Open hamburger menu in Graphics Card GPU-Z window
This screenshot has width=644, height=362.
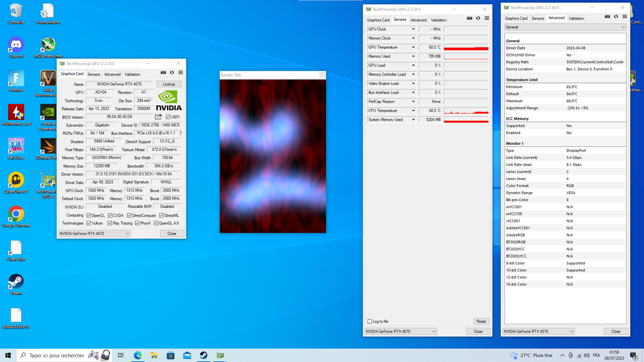click(x=181, y=73)
